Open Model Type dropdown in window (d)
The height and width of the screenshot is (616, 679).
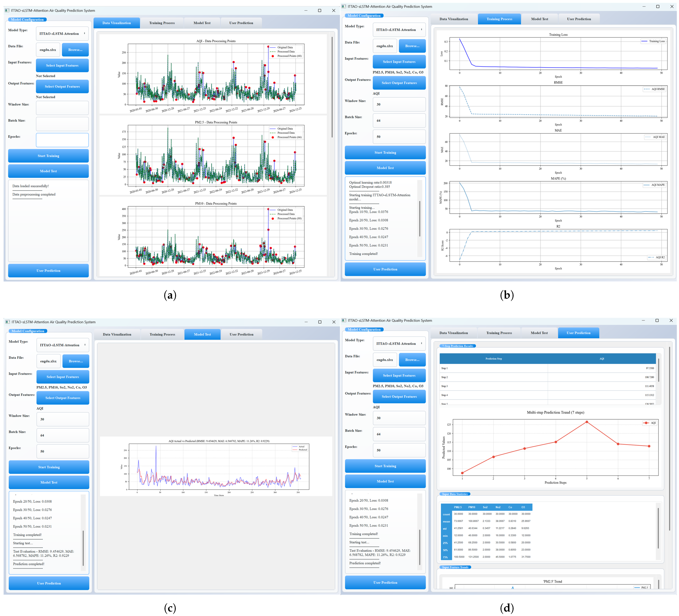point(399,344)
